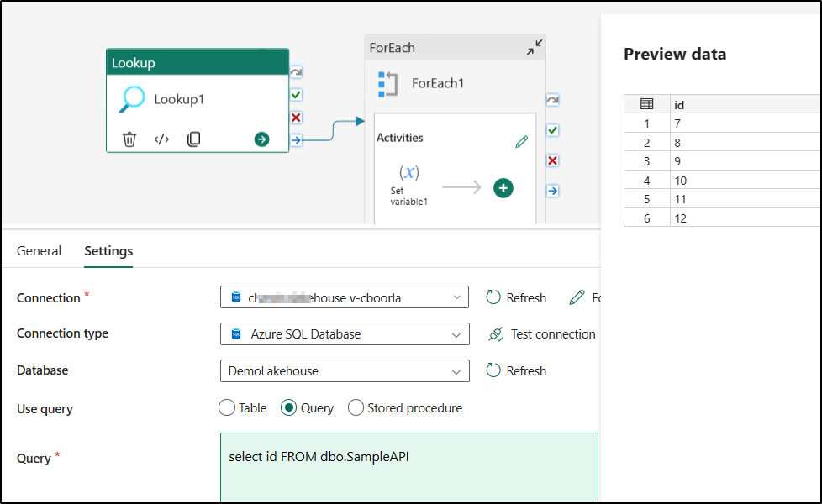Click the Lookup activity title bar

tap(198, 62)
